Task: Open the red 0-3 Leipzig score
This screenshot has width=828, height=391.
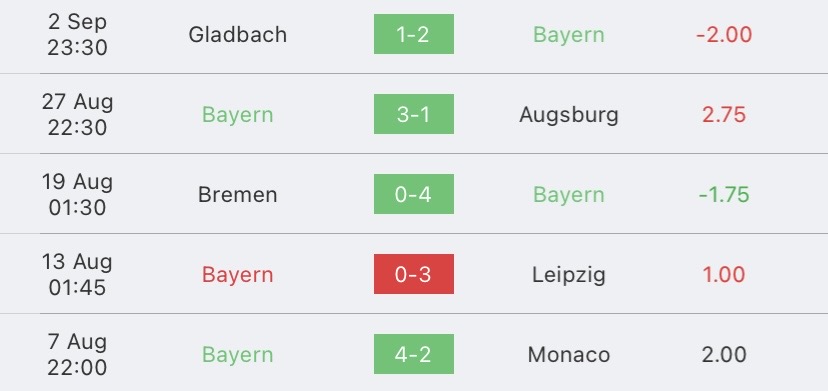Action: [x=413, y=274]
